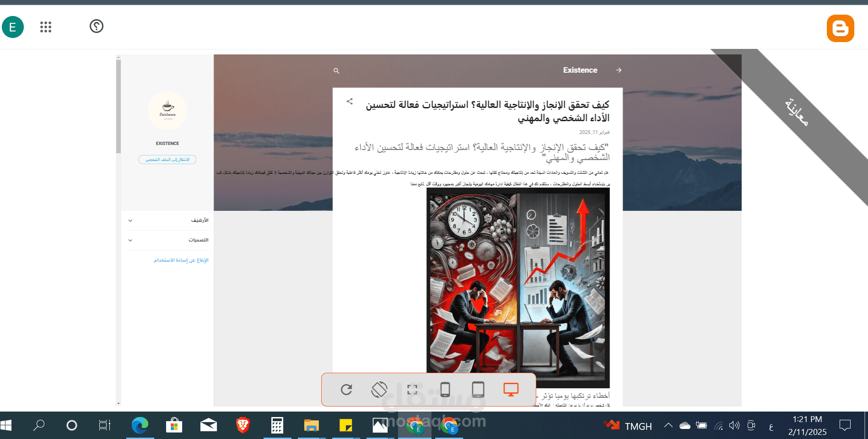The width and height of the screenshot is (868, 439).
Task: Click the productivity article image
Action: click(x=518, y=288)
